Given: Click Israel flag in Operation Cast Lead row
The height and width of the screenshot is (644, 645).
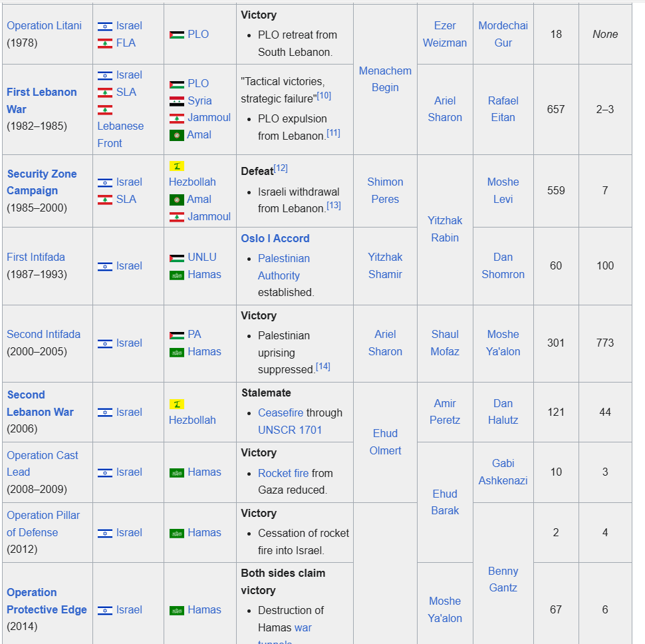Looking at the screenshot, I should tap(105, 472).
